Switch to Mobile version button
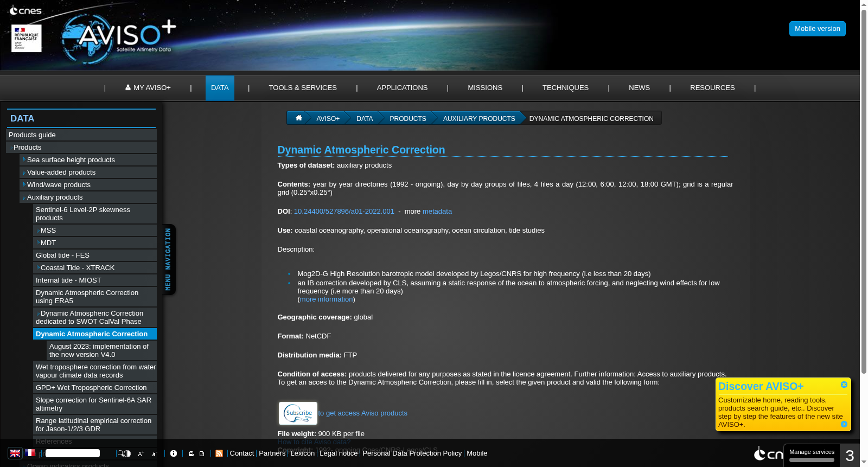Viewport: 868px width, 467px height. 817,29
